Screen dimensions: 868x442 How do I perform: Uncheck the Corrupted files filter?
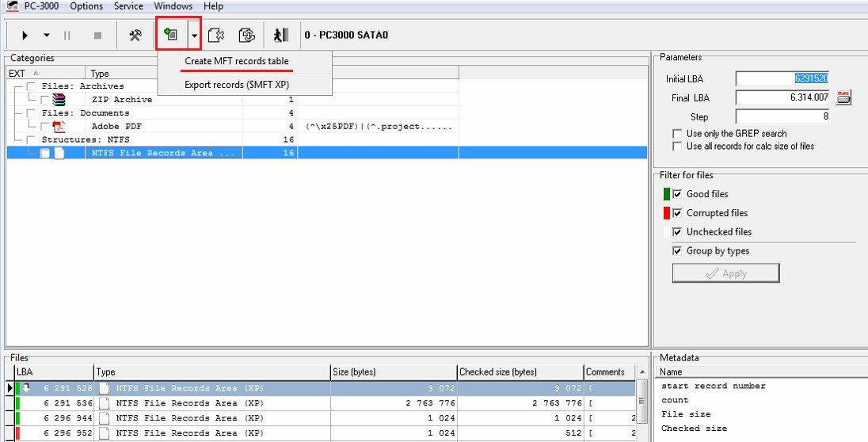click(x=677, y=213)
